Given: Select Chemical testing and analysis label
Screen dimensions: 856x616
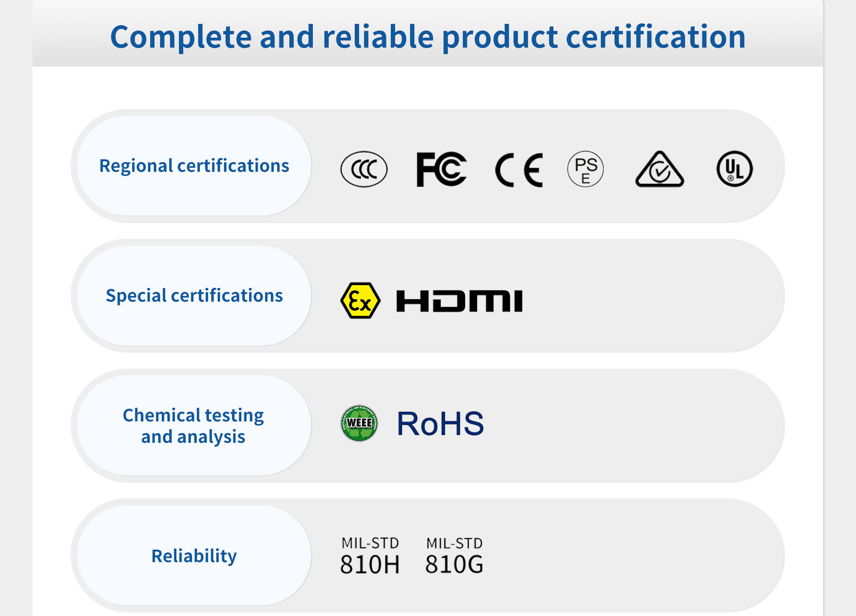Looking at the screenshot, I should pyautogui.click(x=194, y=425).
